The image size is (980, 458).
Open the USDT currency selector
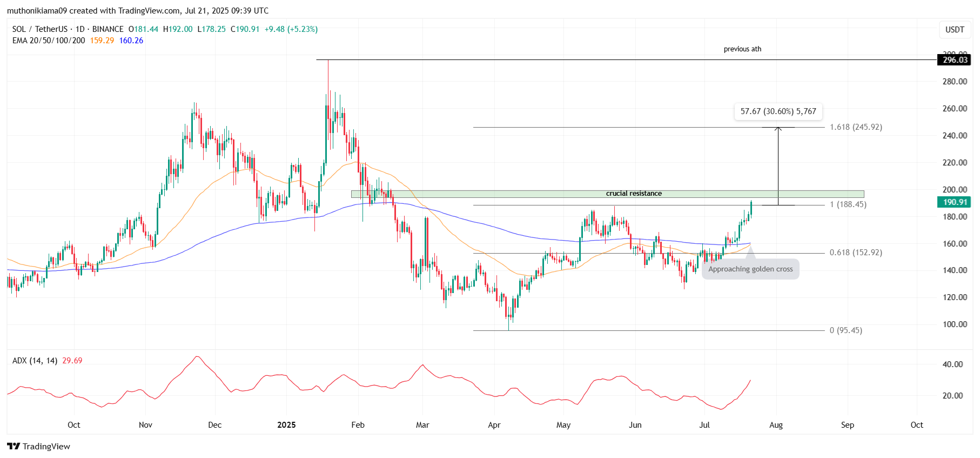pos(954,29)
